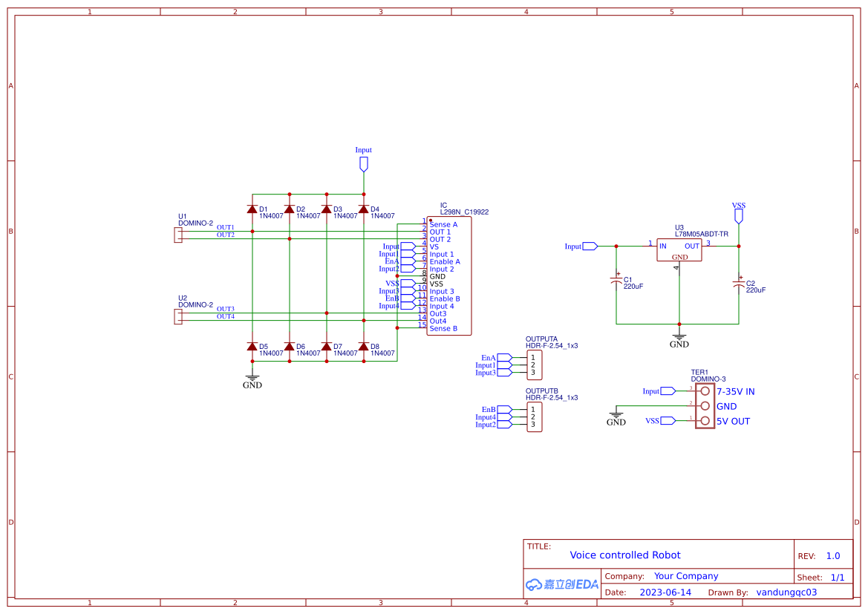Select the L298N motor driver IC symbol
This screenshot has width=868, height=614.
click(449, 275)
